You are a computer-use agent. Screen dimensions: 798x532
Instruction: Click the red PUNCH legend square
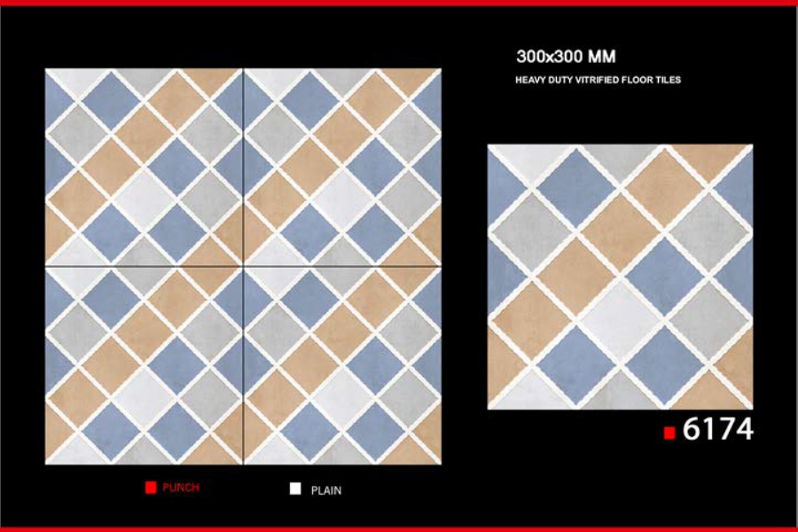[151, 487]
